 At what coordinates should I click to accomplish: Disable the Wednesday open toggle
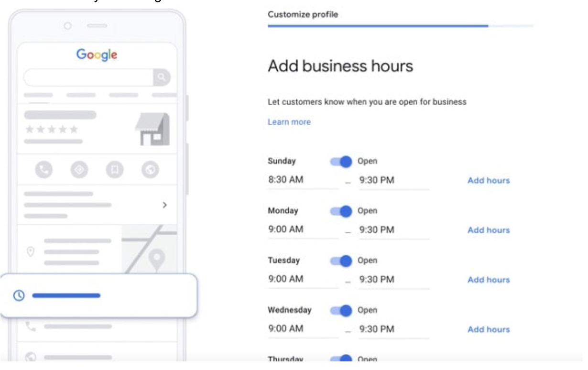341,311
